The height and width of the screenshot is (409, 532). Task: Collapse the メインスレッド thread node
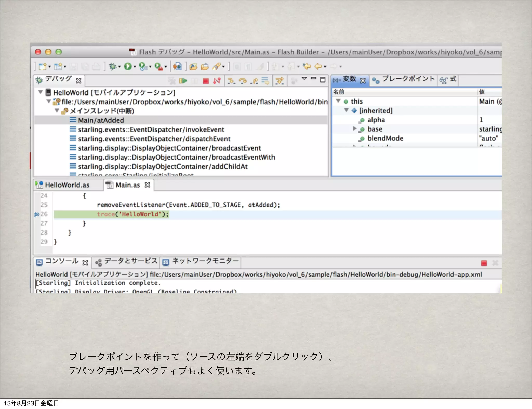57,111
